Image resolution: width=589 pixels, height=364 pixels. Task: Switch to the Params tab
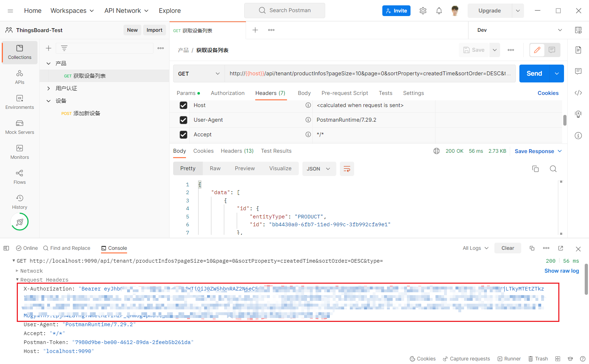point(188,93)
